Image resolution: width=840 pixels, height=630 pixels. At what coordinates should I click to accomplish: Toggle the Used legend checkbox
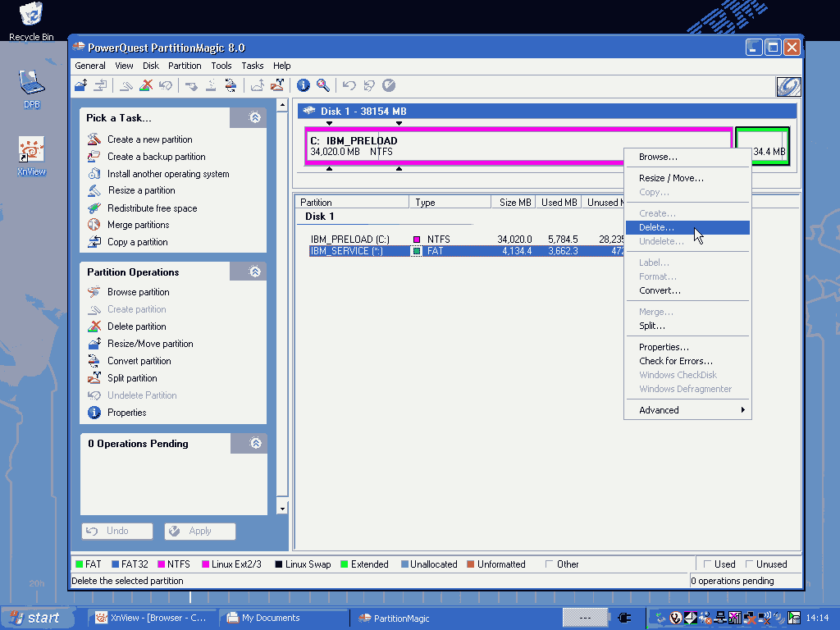706,564
